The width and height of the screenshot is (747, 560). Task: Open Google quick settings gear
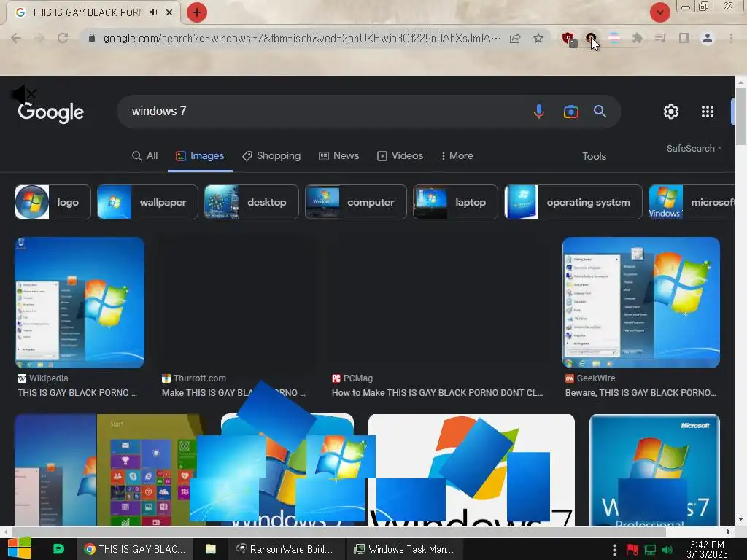(x=671, y=112)
